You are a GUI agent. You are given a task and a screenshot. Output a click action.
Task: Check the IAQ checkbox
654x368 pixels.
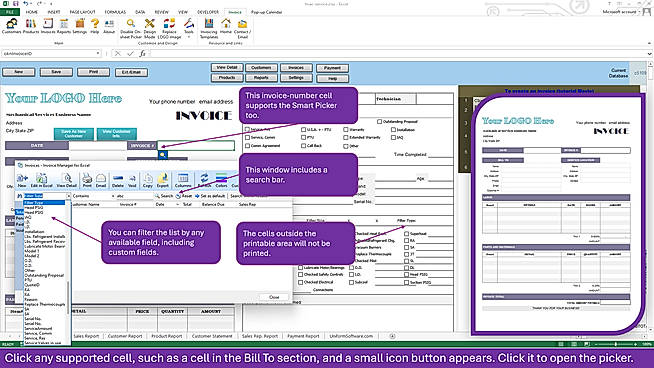pyautogui.click(x=393, y=137)
